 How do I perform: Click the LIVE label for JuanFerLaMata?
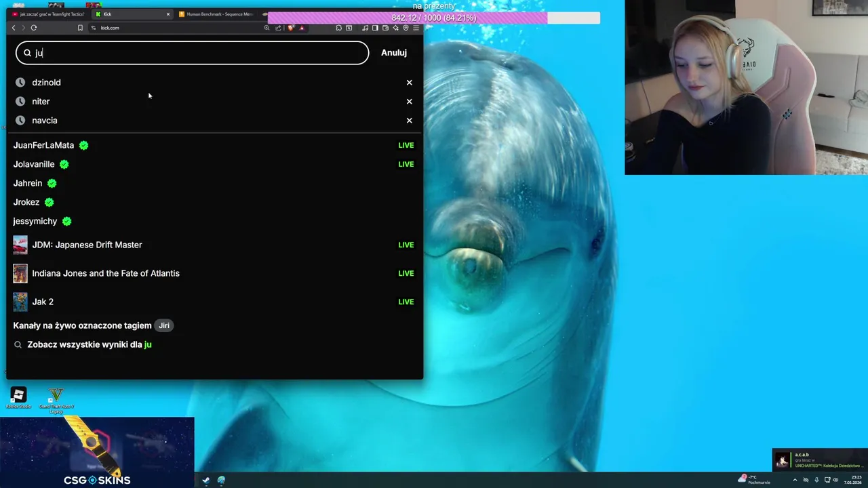pyautogui.click(x=406, y=145)
